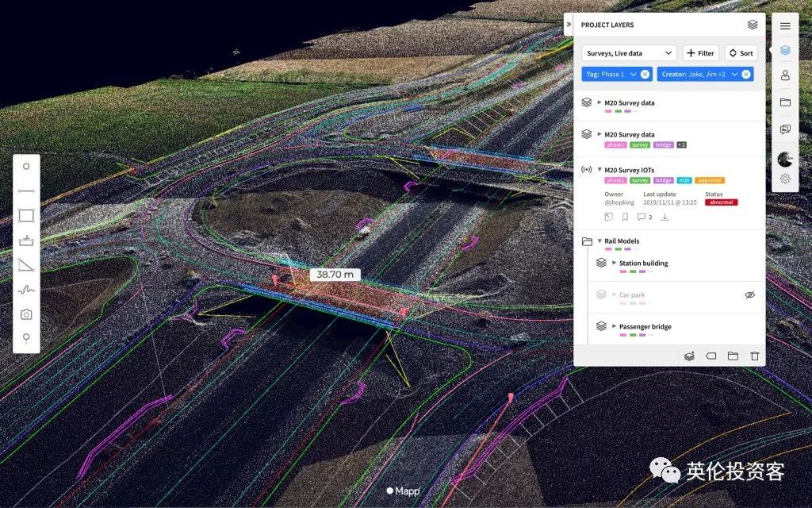Click the add layer icon in bottom bar
This screenshot has width=812, height=508.
pyautogui.click(x=689, y=356)
